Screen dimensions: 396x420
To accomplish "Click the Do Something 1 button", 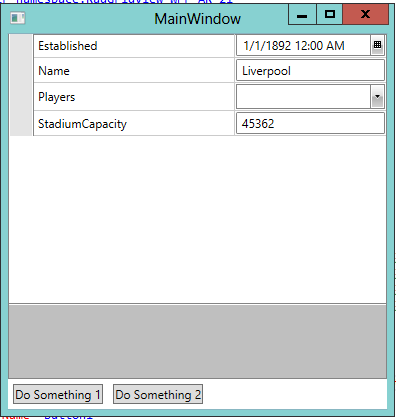I will (58, 394).
